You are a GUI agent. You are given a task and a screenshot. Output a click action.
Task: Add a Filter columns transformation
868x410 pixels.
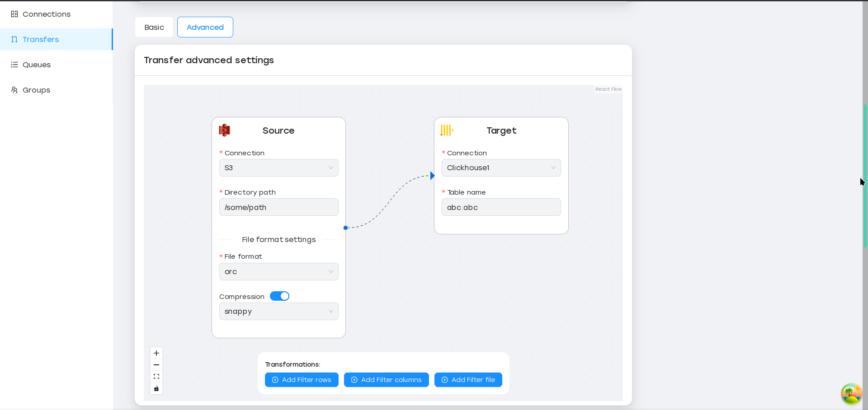click(387, 380)
